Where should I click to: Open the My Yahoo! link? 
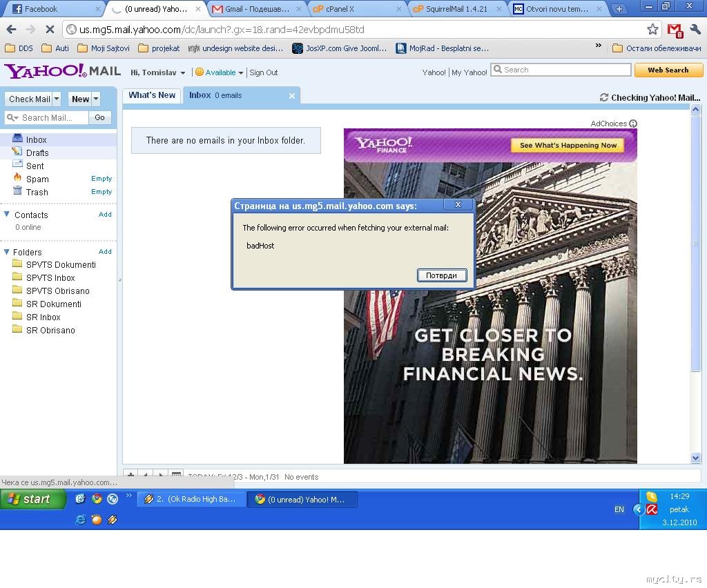[469, 72]
